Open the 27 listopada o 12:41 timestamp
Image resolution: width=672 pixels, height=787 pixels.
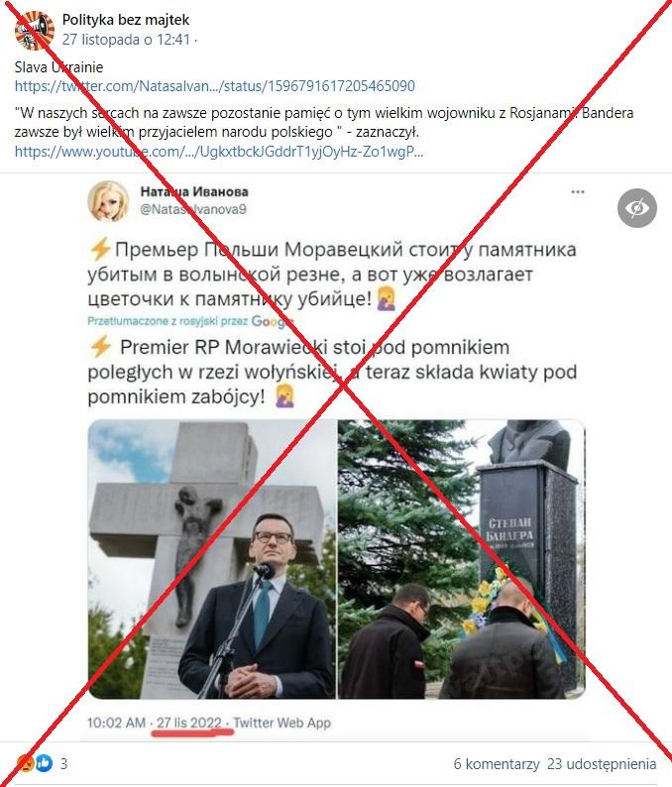[x=127, y=39]
